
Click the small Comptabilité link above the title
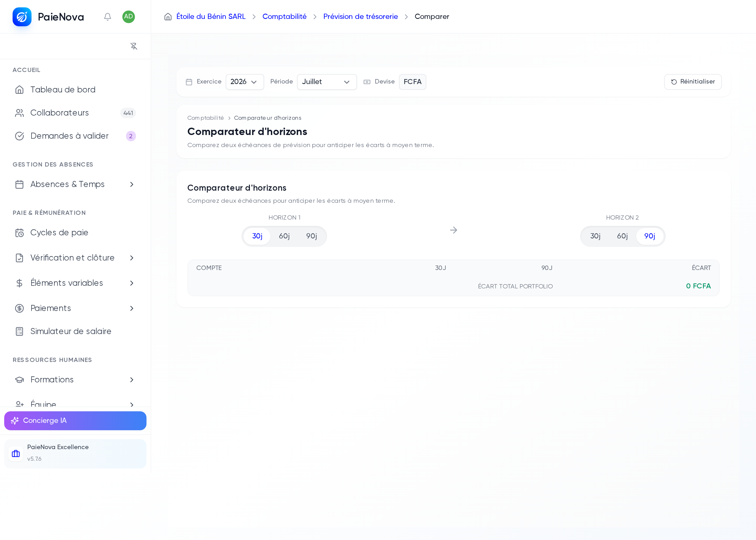pos(206,118)
